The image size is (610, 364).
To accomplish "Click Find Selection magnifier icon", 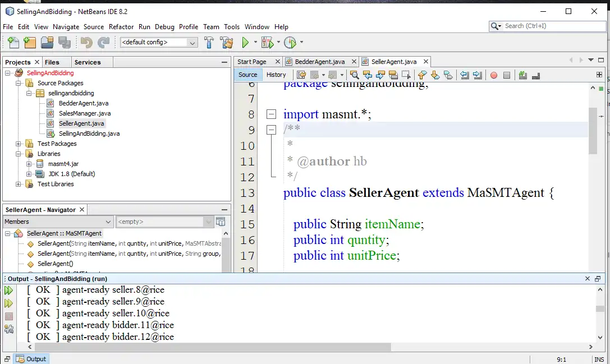I will coord(354,75).
